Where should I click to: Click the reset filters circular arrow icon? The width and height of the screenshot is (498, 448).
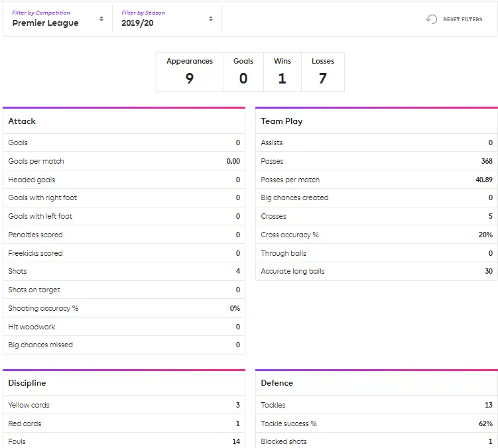432,19
